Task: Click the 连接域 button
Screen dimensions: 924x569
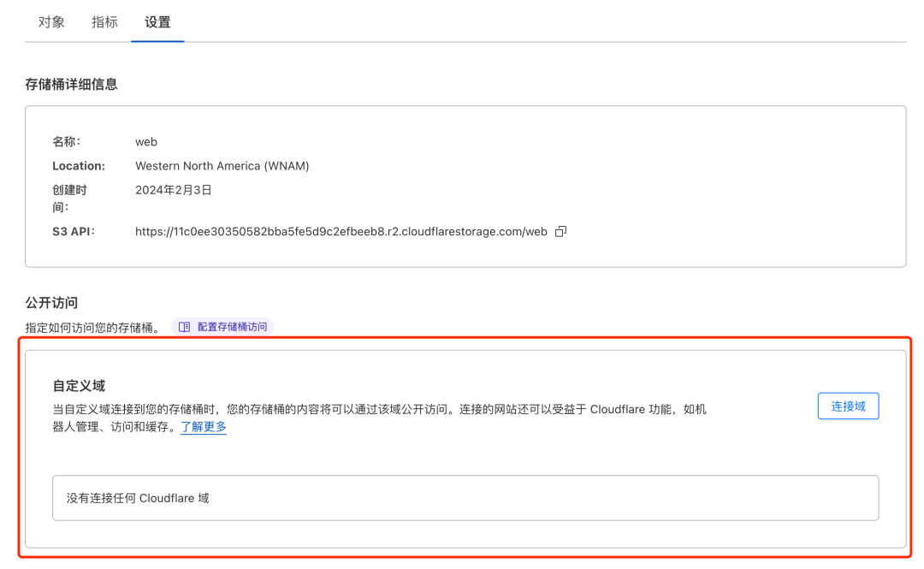Action: [x=848, y=406]
